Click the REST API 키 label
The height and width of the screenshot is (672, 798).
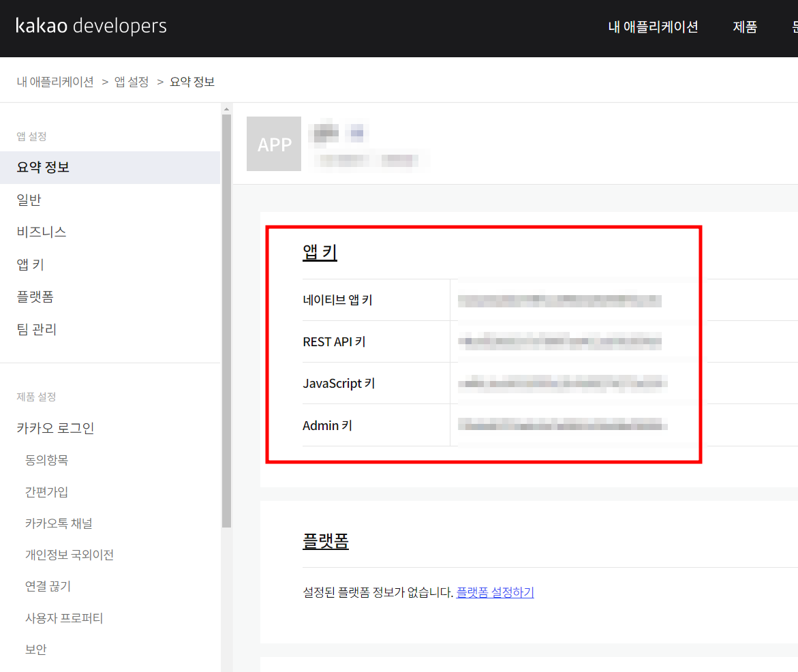(x=334, y=342)
